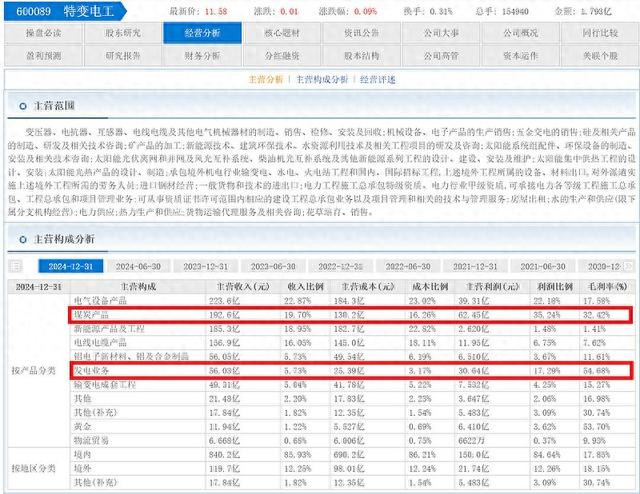Select the 经营分析 tab
Viewport: 640px width, 494px height.
point(202,33)
